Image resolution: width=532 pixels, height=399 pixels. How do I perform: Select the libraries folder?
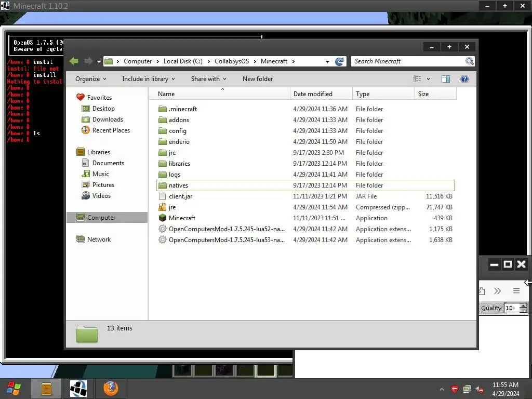pos(305,164)
